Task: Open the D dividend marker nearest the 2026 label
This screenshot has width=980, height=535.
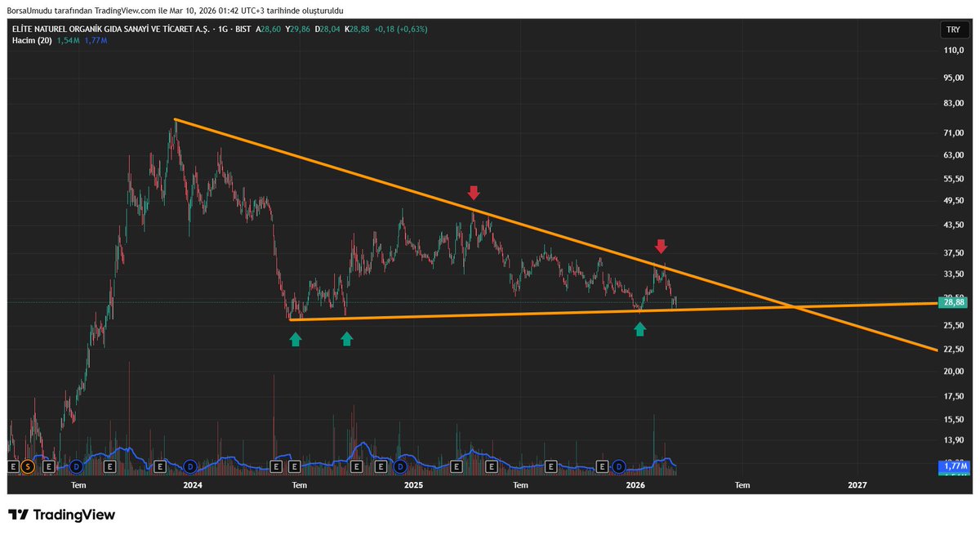Action: click(618, 466)
